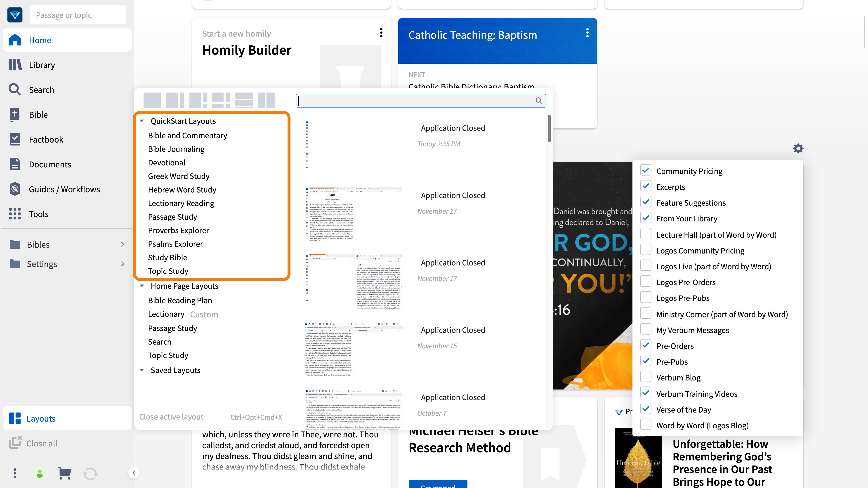The height and width of the screenshot is (488, 868).
Task: Open the shopping cart icon
Action: pos(64,473)
